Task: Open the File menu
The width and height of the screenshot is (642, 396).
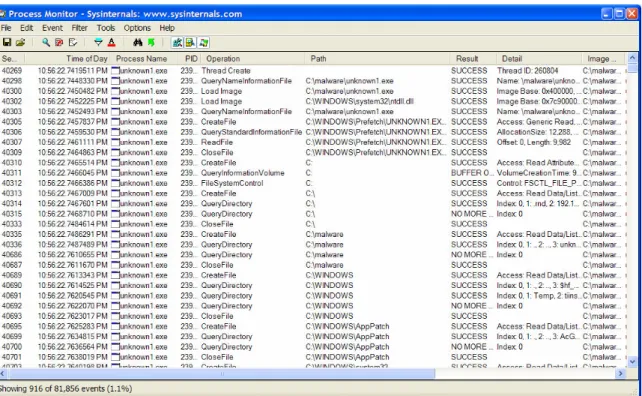Action: 6,28
